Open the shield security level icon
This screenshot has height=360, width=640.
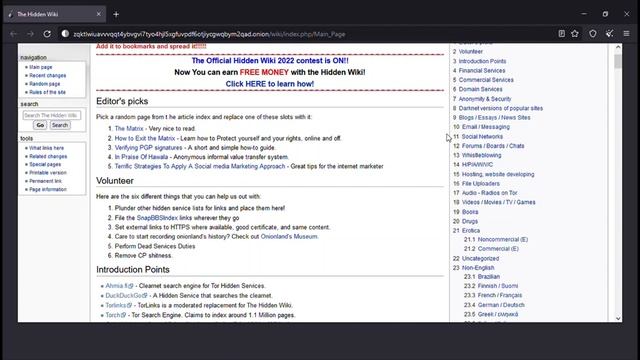pyautogui.click(x=593, y=34)
